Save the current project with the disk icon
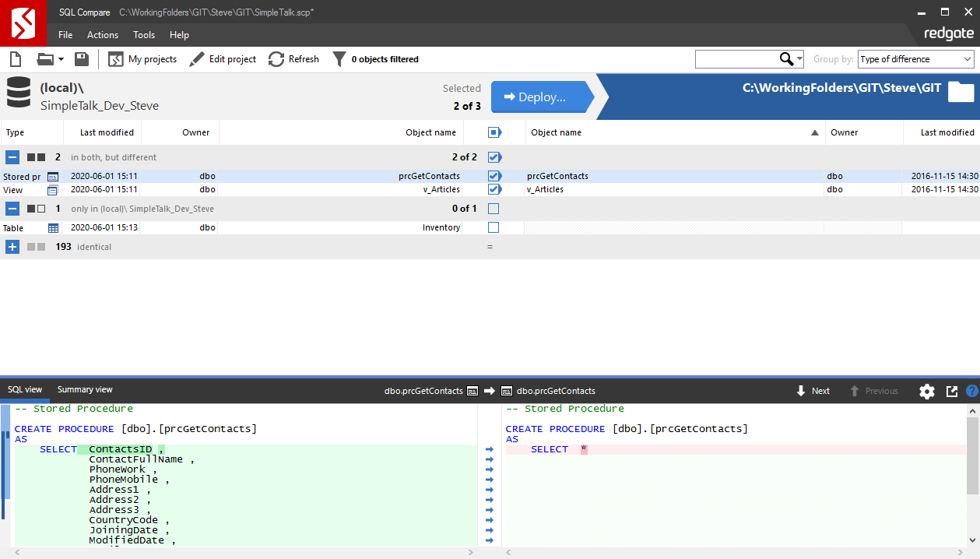Viewport: 980px width, 559px height. coord(81,58)
